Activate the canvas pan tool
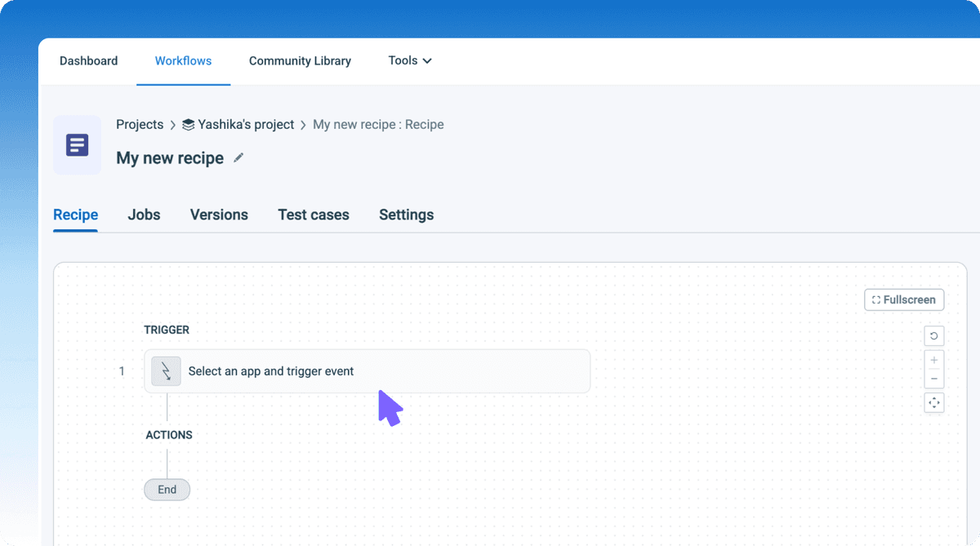This screenshot has height=546, width=980. coord(933,402)
